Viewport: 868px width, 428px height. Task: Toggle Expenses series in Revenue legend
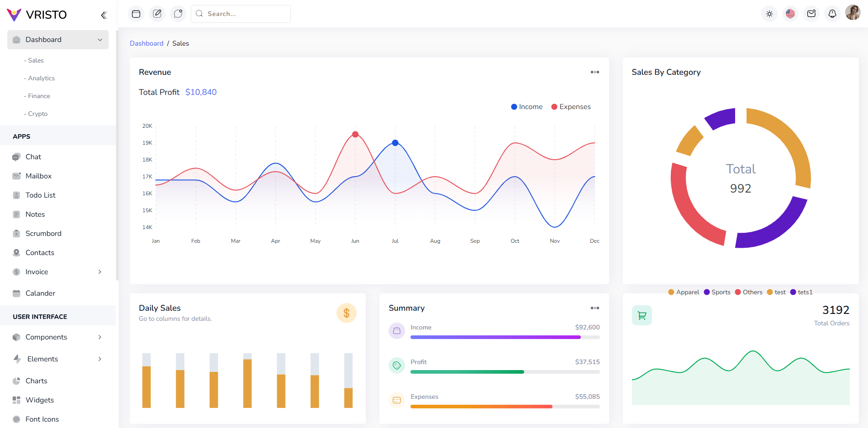coord(571,107)
